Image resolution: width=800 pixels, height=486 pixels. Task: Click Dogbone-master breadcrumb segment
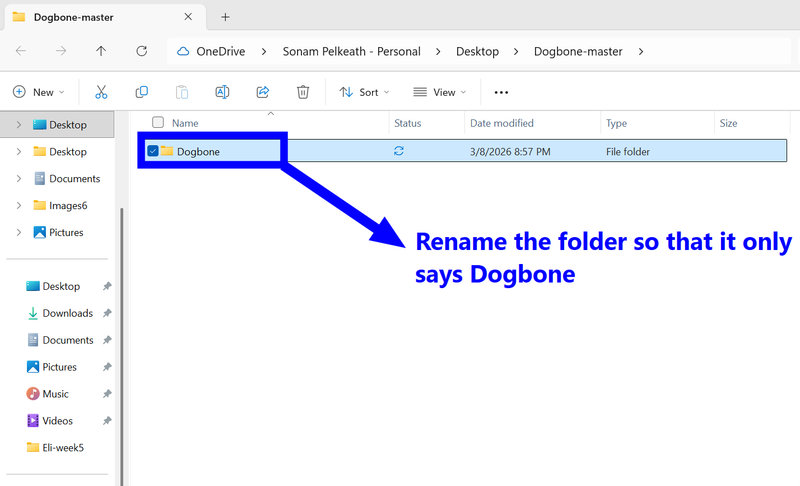[x=578, y=52]
